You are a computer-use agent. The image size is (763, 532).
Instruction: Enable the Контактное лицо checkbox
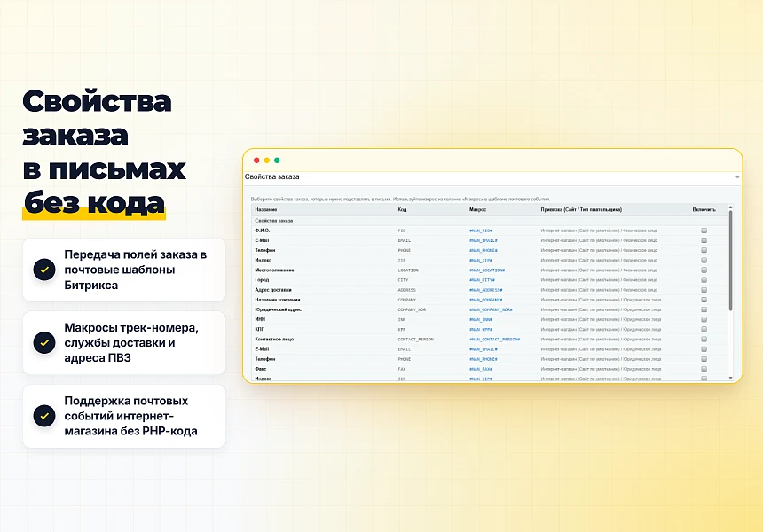[704, 340]
